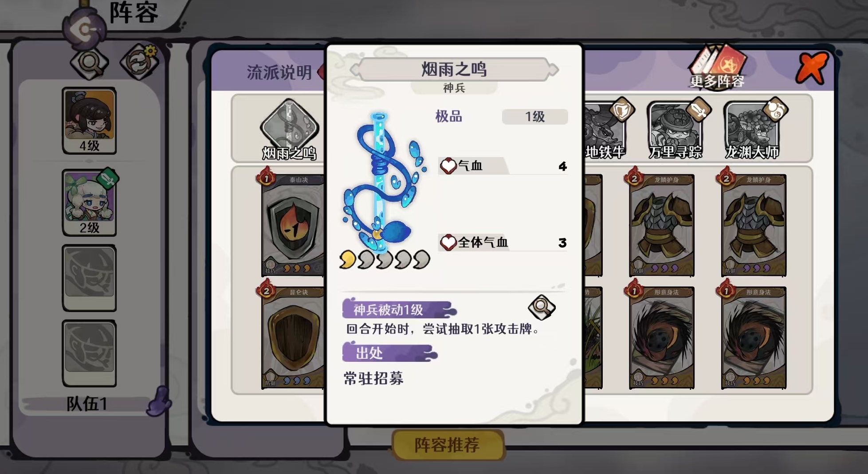Screen dimensions: 868x474
Task: Click the 阵容推荐 button
Action: click(x=447, y=445)
